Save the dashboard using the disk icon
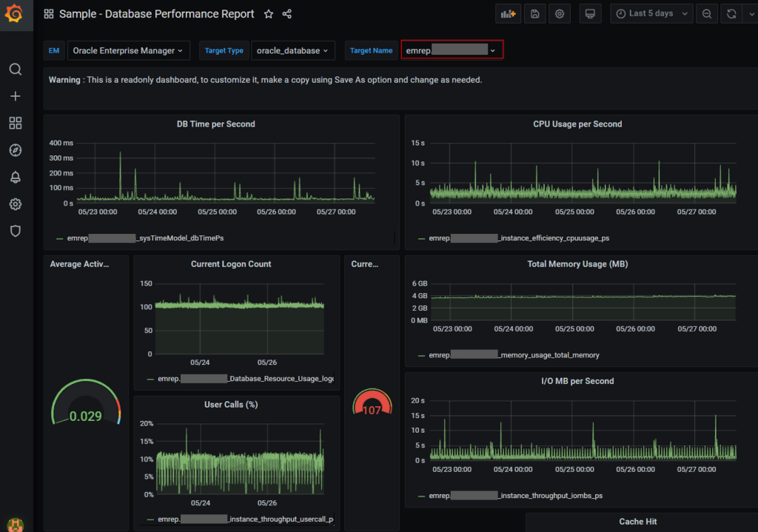This screenshot has height=532, width=758. [x=534, y=14]
